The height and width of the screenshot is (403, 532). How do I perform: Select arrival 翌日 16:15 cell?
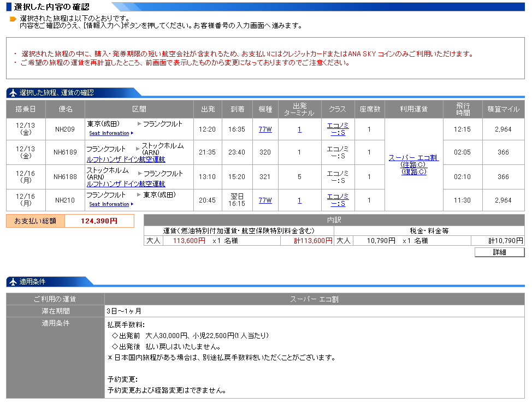[x=237, y=200]
